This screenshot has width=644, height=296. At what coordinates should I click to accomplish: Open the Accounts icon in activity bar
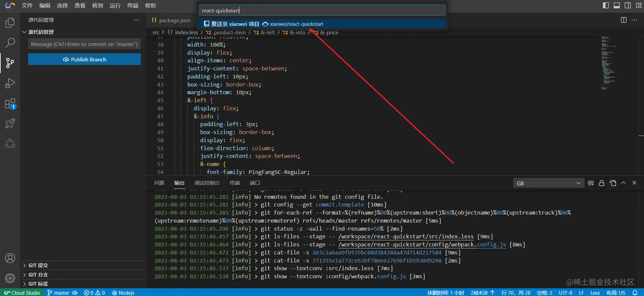tap(10, 258)
